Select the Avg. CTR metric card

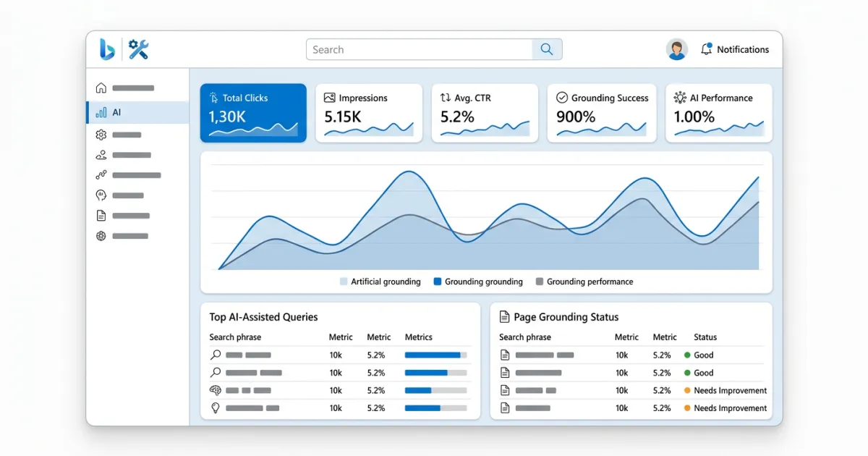(485, 113)
